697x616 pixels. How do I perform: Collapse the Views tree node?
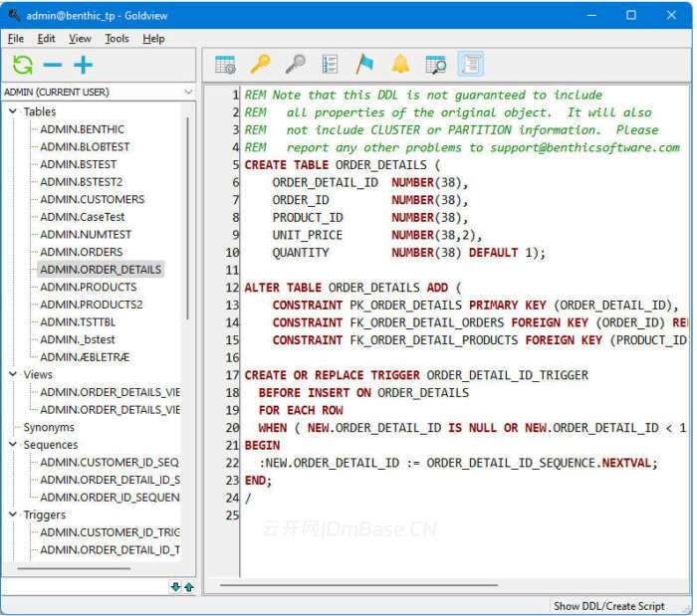(13, 374)
